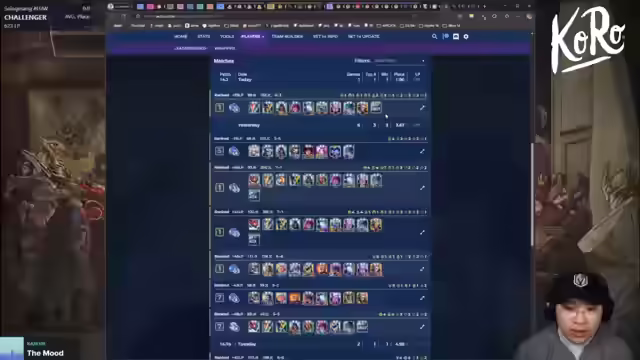Select the last unit icon in Today's match
640x360 pixels.
point(376,107)
